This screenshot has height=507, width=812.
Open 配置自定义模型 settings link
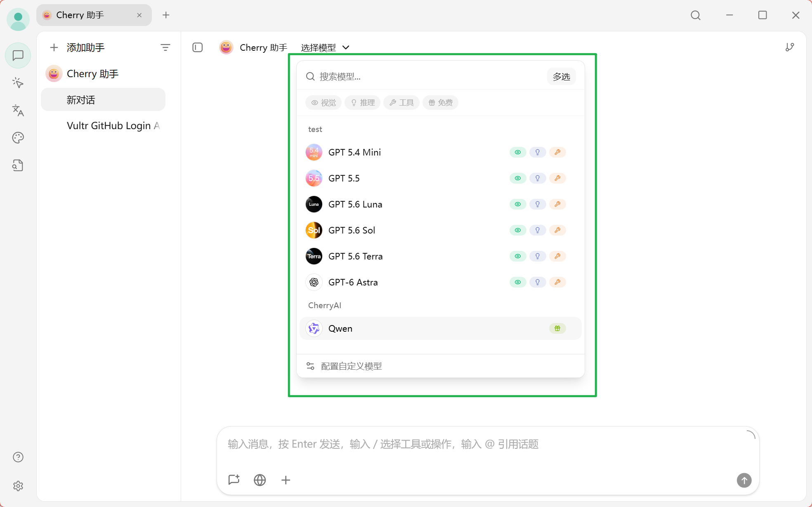coord(344,366)
